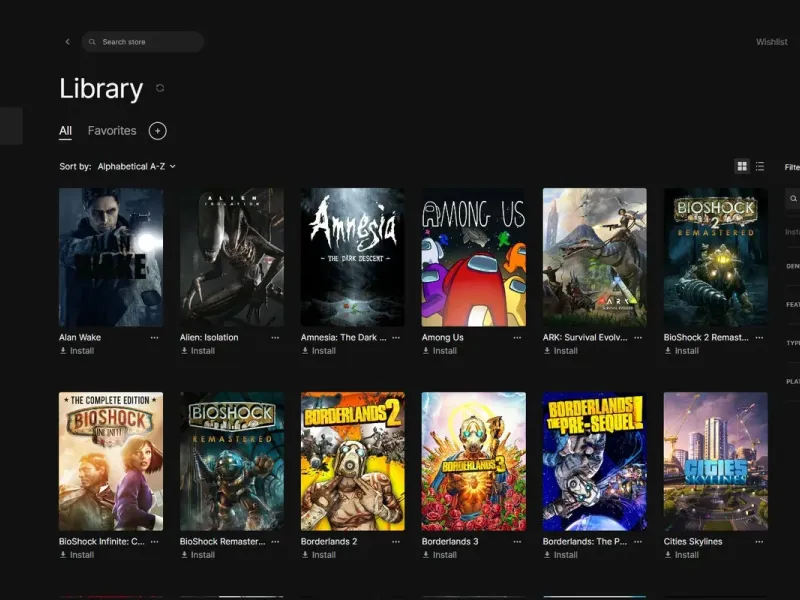The width and height of the screenshot is (800, 600).
Task: Install ARK: Survival Evolved
Action: tap(561, 351)
